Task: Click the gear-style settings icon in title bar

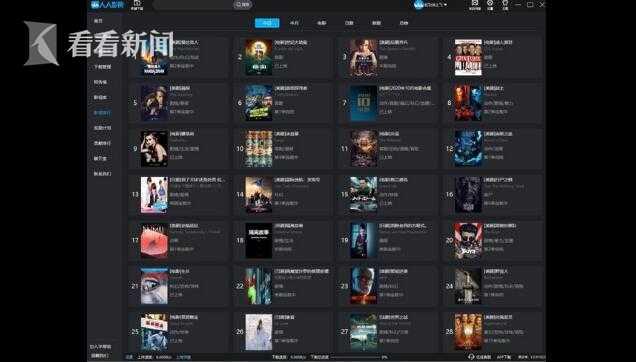Action: point(490,4)
